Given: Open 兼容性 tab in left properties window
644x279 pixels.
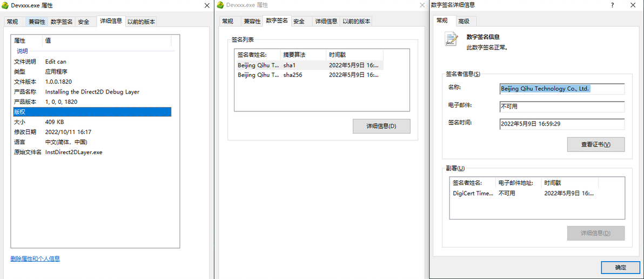Looking at the screenshot, I should [37, 22].
